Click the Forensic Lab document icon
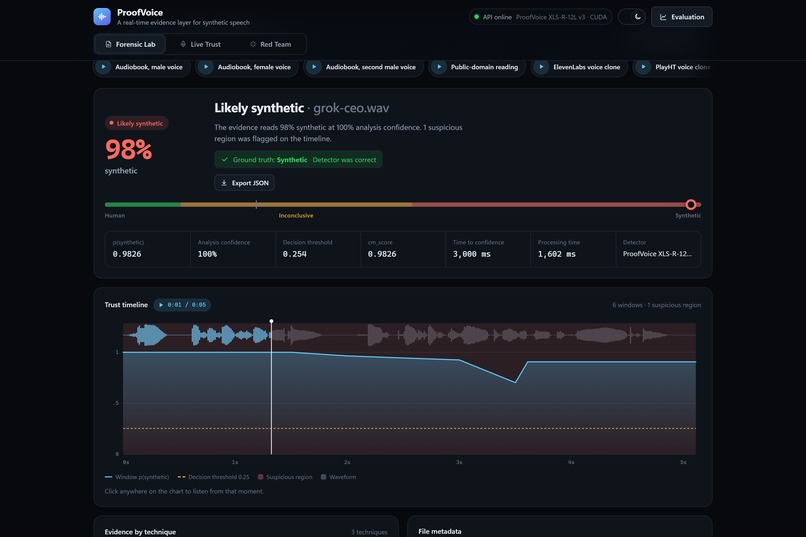This screenshot has width=806, height=537. pos(108,44)
